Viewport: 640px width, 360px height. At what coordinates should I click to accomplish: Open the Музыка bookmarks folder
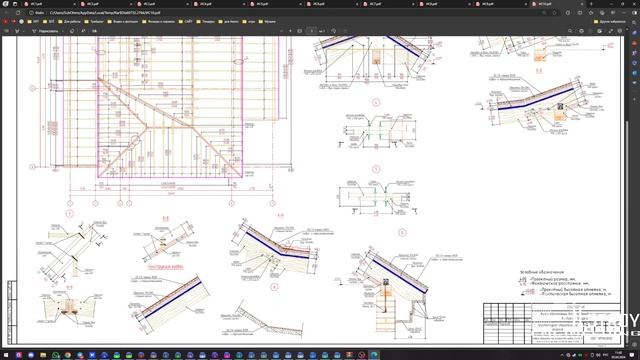[267, 21]
